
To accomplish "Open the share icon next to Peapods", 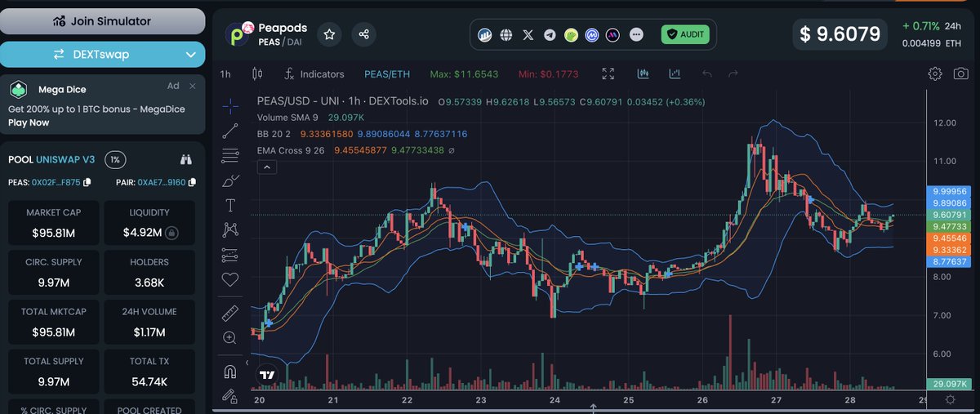I will (x=364, y=34).
